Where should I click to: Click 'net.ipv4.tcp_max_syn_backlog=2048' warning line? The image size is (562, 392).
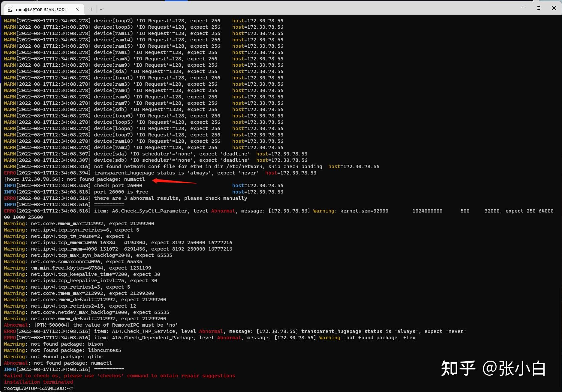click(88, 255)
